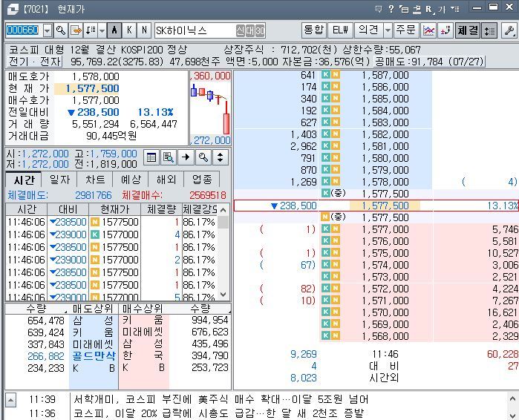Click the 의견 button
This screenshot has height=420, width=519.
pos(368,30)
